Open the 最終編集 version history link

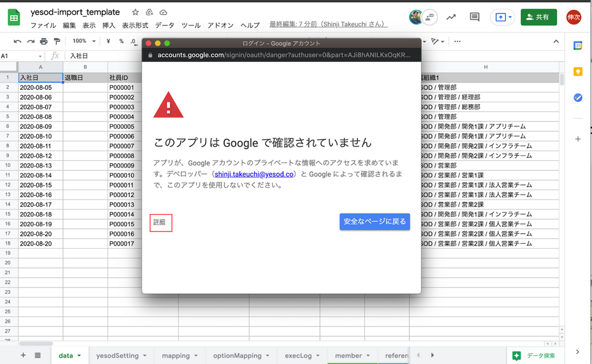328,24
